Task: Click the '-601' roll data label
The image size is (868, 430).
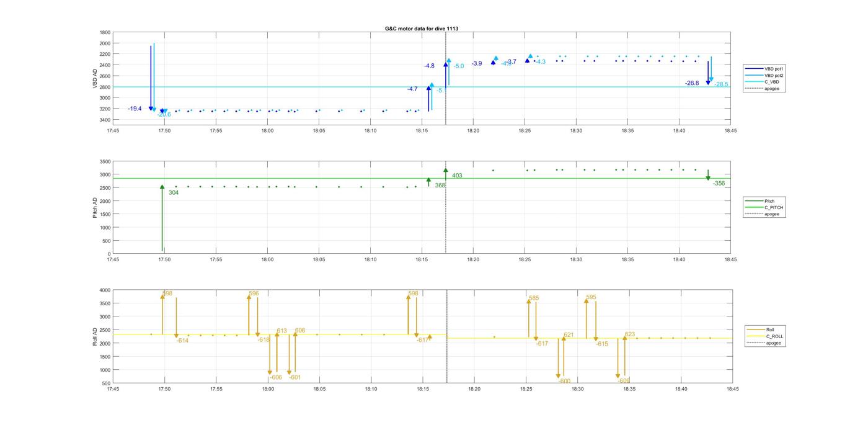Action: click(295, 377)
